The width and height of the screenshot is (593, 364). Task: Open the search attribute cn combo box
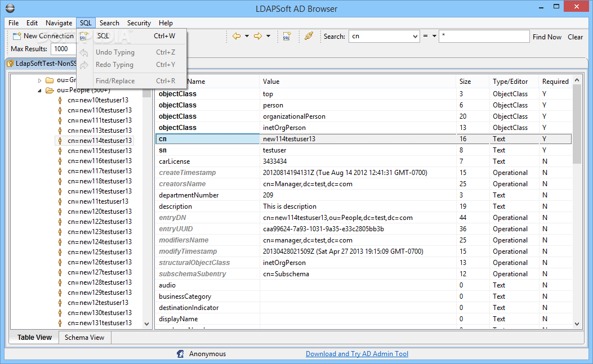point(384,36)
